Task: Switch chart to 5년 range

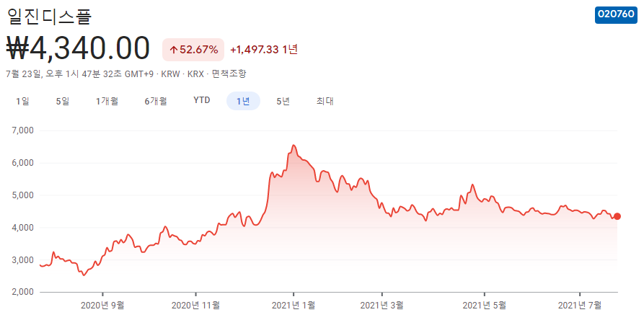Action: [x=283, y=101]
